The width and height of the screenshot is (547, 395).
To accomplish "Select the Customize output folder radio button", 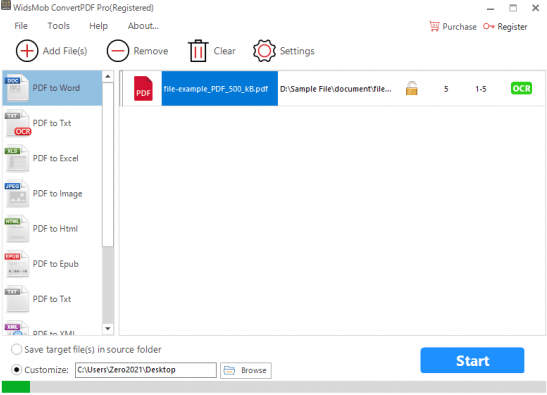I will pos(16,370).
